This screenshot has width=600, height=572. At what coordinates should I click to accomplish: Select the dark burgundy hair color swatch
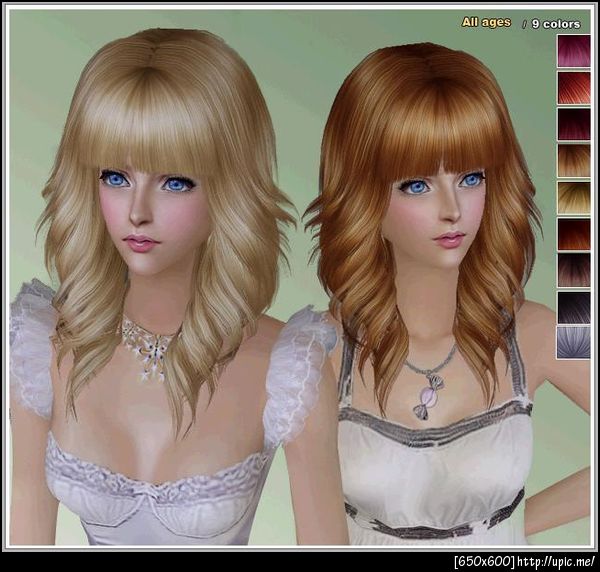click(574, 124)
